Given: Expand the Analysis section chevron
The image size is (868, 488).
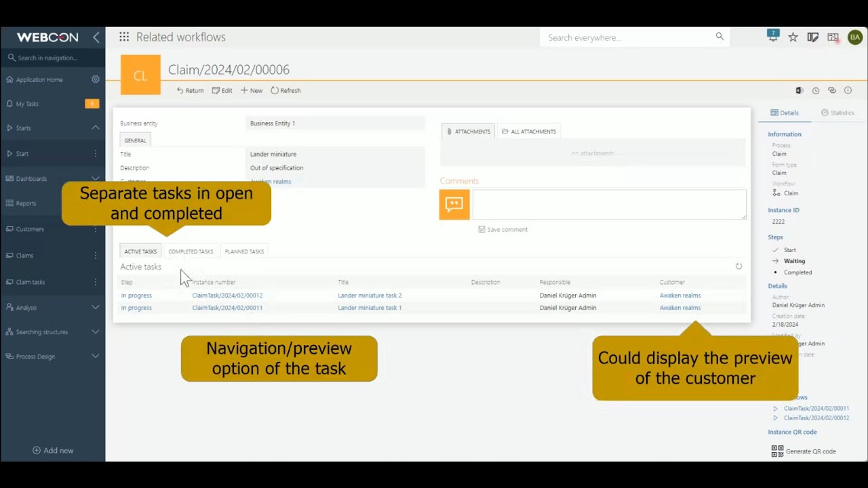Looking at the screenshot, I should tap(96, 308).
